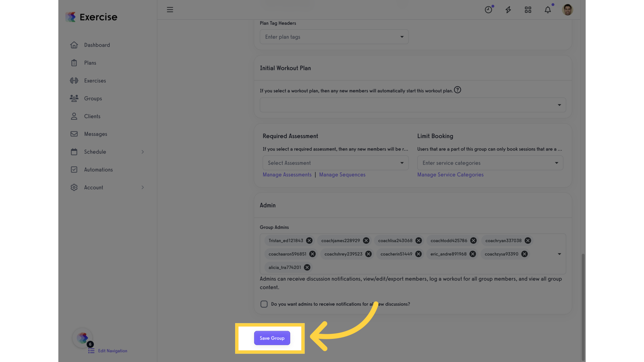Viewport: 644px width, 362px height.
Task: Expand the Enter plan tags dropdown
Action: pos(334,37)
